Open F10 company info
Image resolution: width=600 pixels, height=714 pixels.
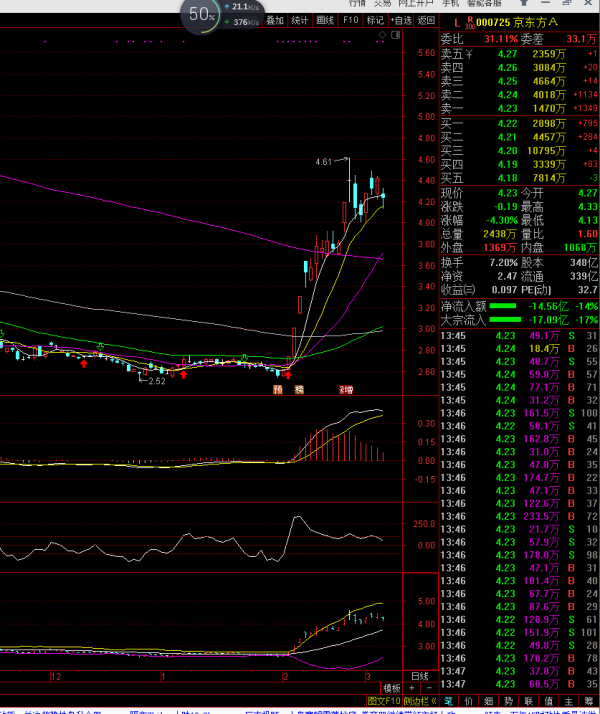click(351, 20)
